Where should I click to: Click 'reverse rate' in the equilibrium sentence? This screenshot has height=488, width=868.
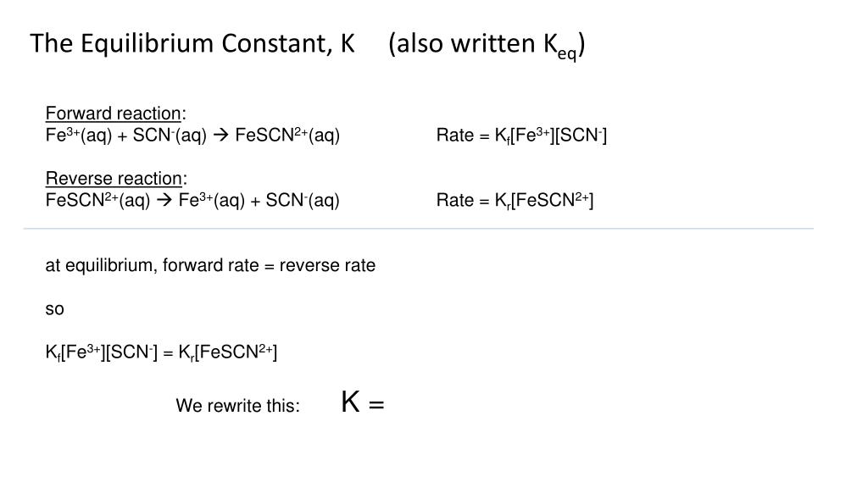pyautogui.click(x=328, y=265)
